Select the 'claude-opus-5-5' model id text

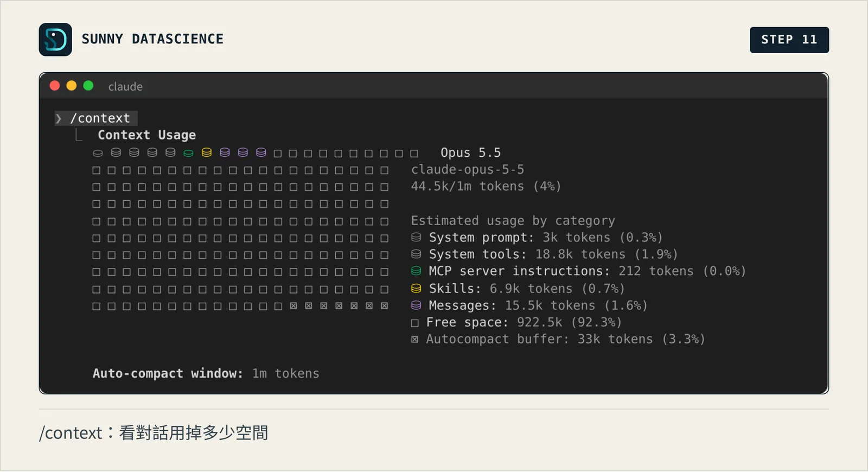click(468, 170)
